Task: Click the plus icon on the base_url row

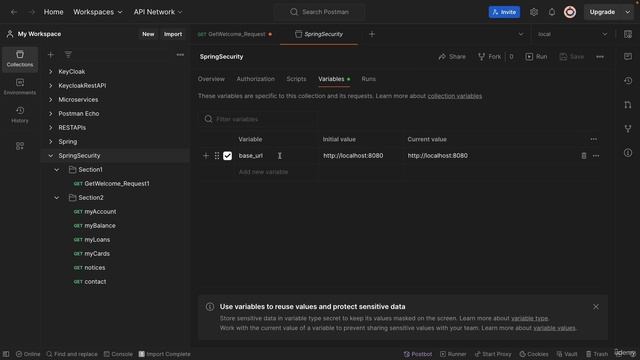Action: coord(206,156)
